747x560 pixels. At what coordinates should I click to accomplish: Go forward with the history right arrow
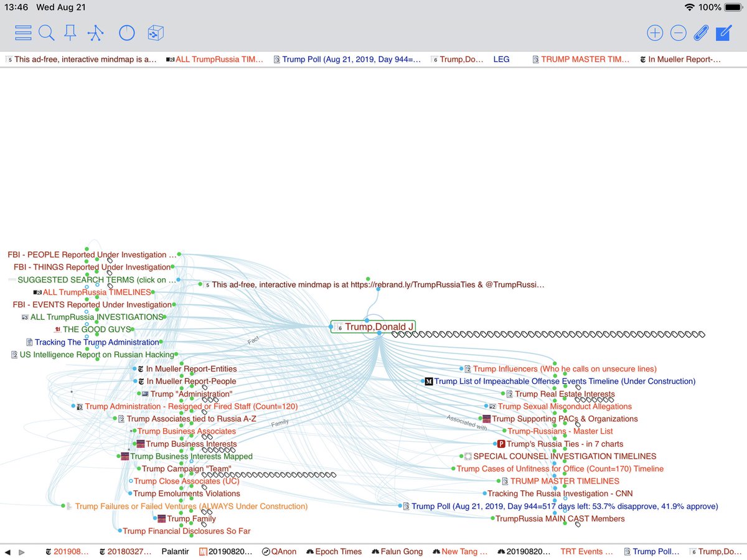point(22,552)
